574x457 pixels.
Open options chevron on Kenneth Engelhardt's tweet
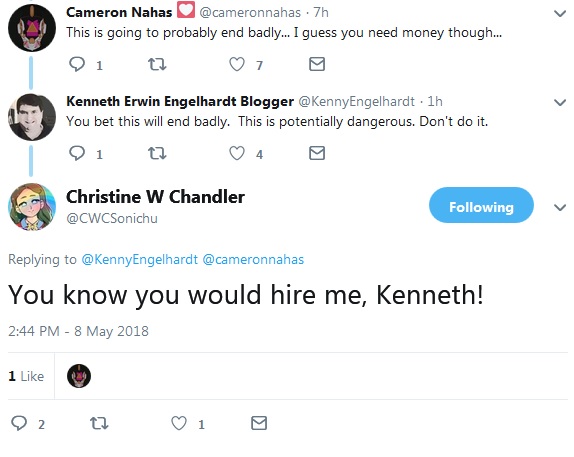560,103
